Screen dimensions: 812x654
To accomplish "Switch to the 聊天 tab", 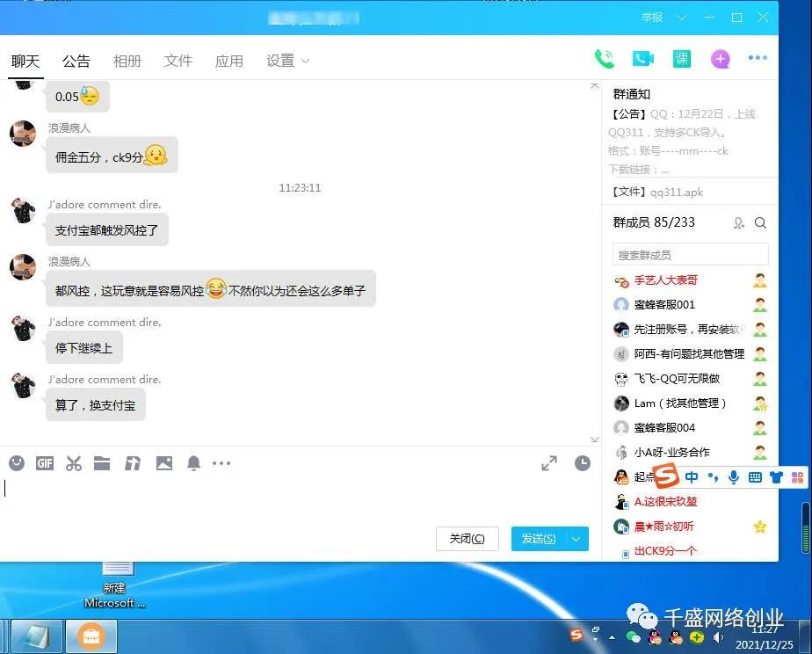I will point(25,62).
